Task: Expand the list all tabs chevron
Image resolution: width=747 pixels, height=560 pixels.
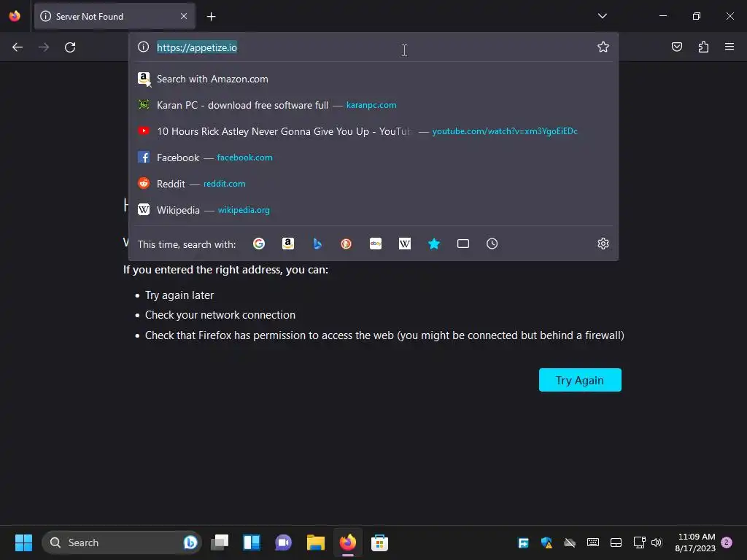Action: point(602,16)
